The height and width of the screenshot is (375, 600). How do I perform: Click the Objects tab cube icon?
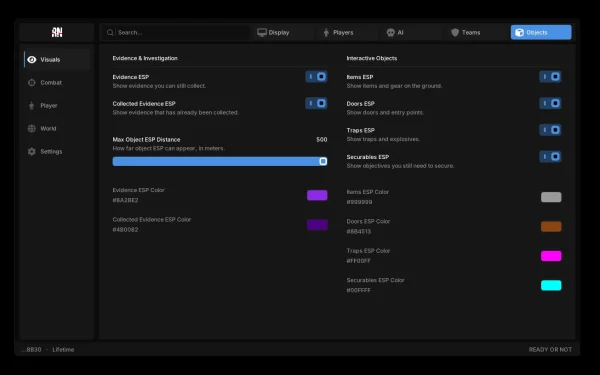pos(519,33)
